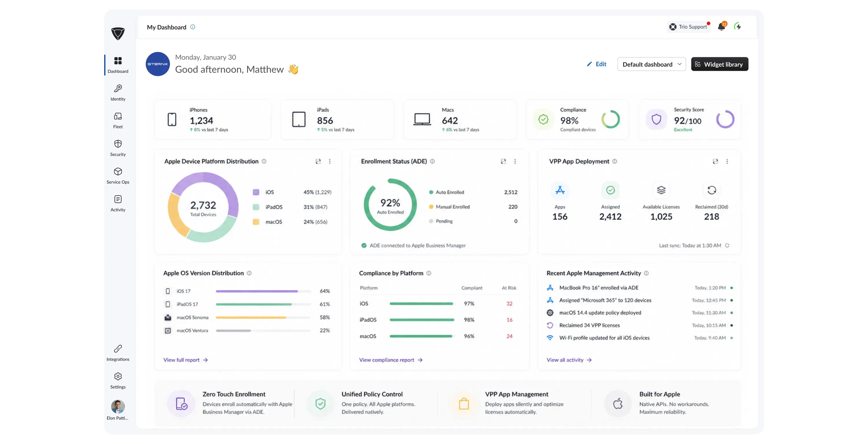The image size is (868, 444).
Task: Click the Compliance 98% progress ring
Action: tap(610, 119)
